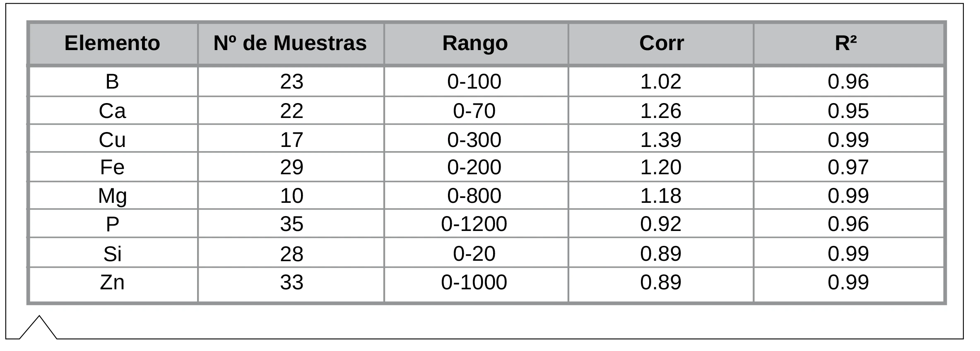Click the Rango column header
Viewport: 980px width, 351px height.
tap(475, 43)
